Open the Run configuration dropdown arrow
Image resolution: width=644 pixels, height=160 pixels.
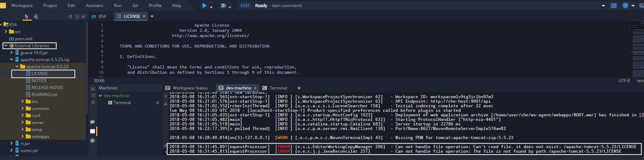point(211,7)
